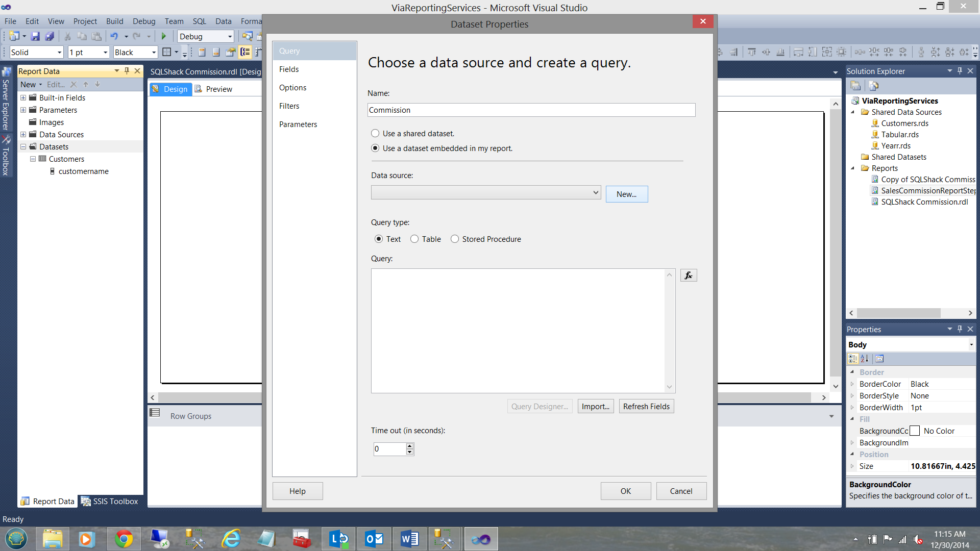This screenshot has width=980, height=551.
Task: Click the expression fx button beside Query box
Action: pos(689,275)
